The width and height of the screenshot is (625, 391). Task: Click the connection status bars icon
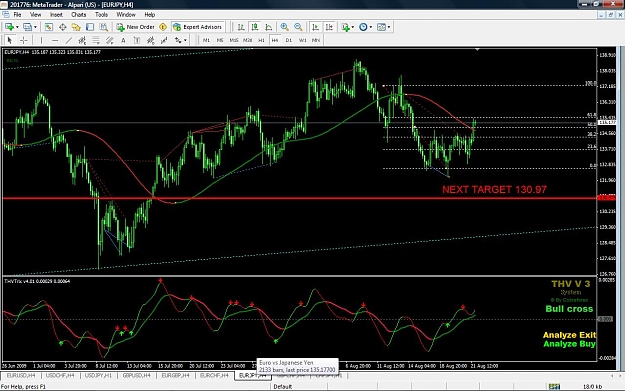554,387
